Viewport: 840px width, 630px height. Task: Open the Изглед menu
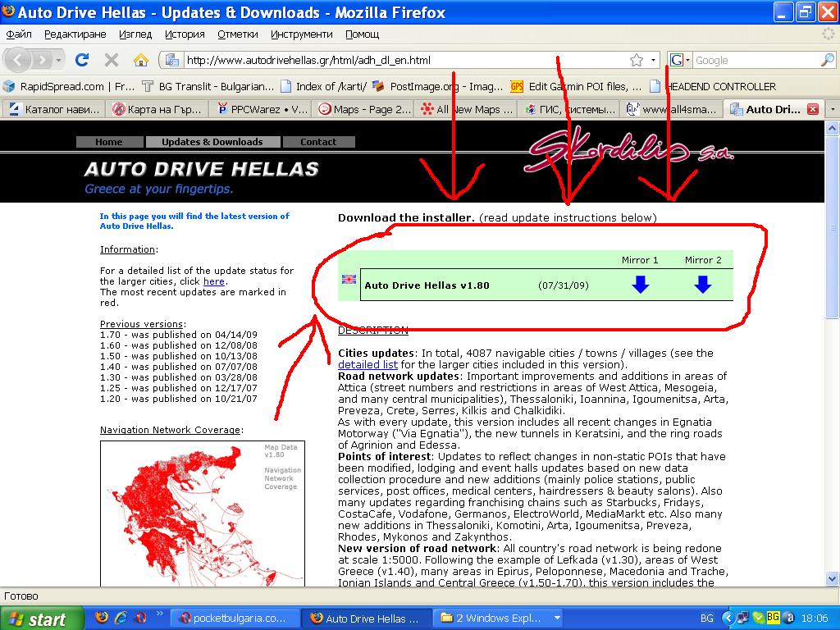click(135, 34)
